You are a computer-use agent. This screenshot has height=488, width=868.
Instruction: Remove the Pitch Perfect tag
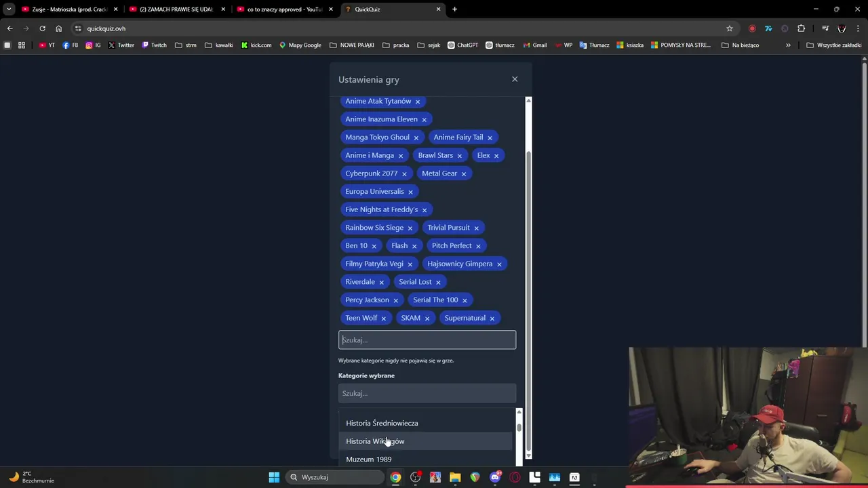(x=478, y=246)
